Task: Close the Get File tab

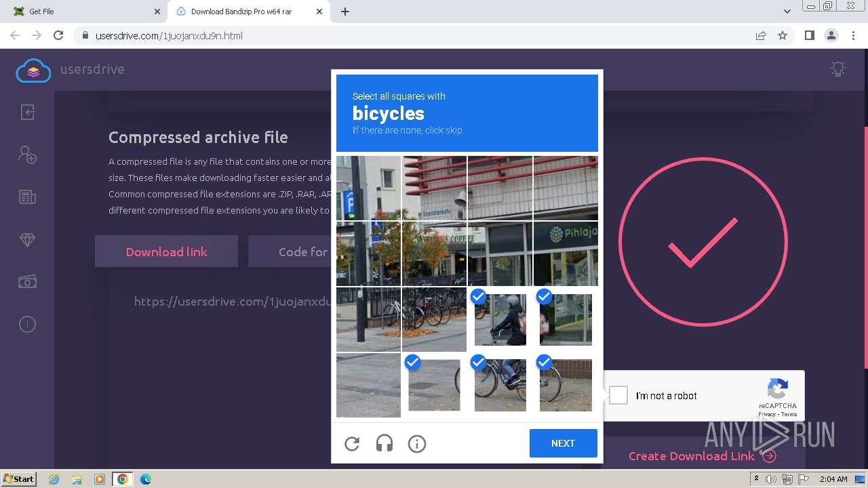Action: [x=157, y=12]
